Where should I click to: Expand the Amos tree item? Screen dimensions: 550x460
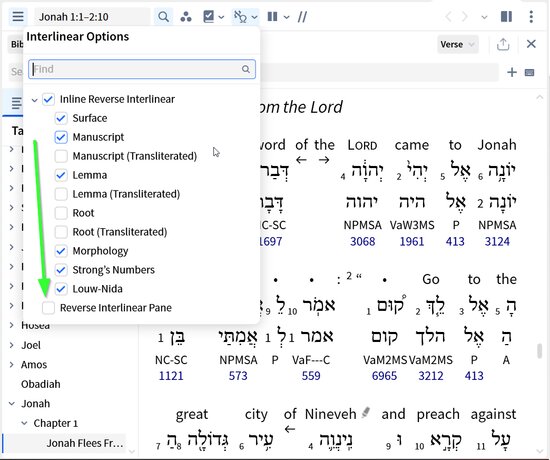[12, 365]
